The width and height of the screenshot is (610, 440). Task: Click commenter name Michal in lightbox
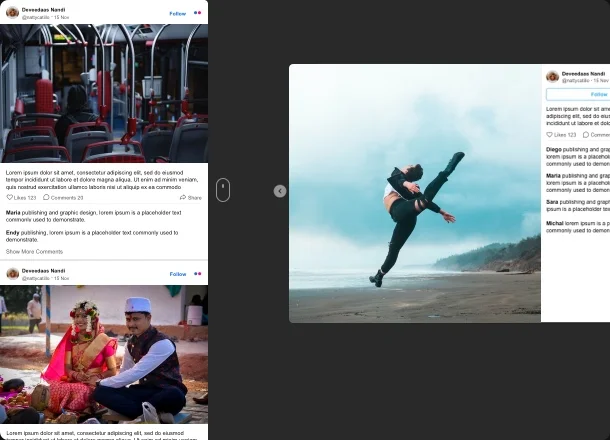point(555,223)
